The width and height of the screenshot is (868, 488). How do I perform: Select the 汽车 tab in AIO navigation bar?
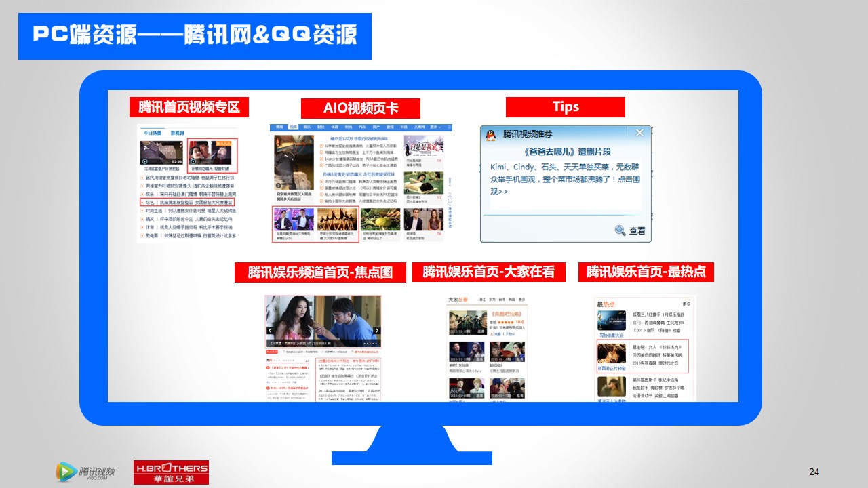coord(362,127)
